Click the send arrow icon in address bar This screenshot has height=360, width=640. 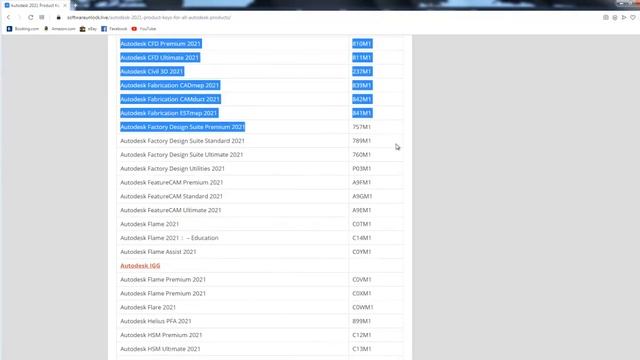(624, 18)
